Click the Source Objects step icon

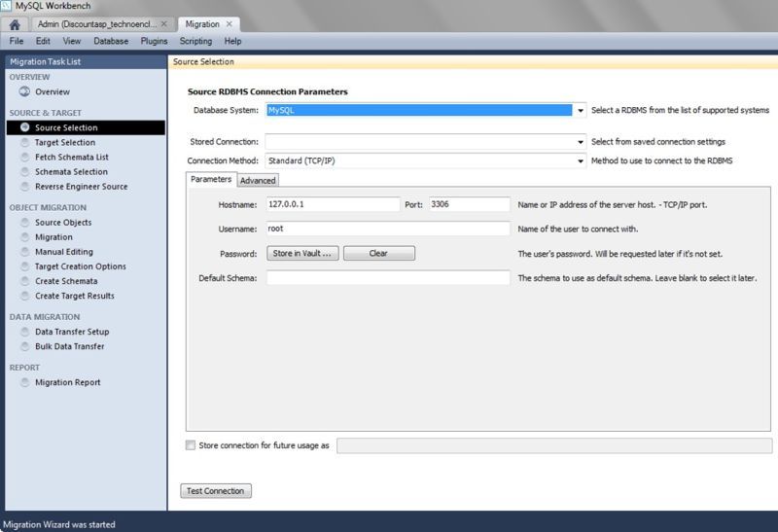tap(24, 223)
